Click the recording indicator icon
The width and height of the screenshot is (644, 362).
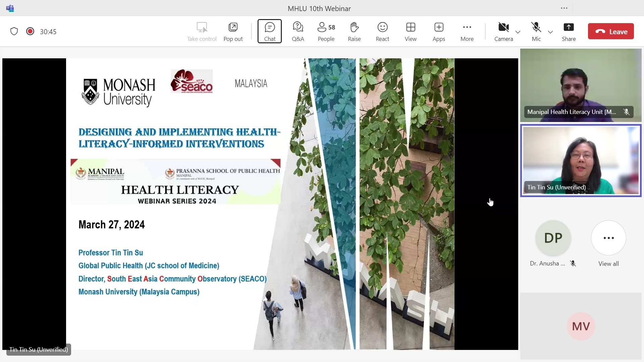(x=30, y=32)
